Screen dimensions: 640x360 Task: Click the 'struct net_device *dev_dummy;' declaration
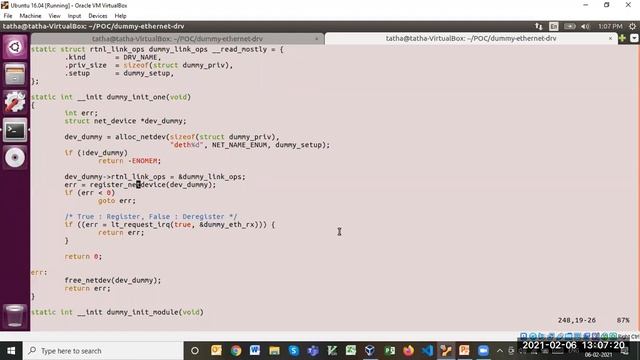coord(125,121)
